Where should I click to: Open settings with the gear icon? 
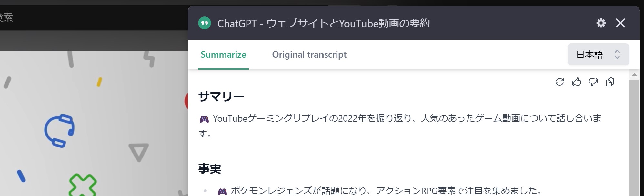coord(601,23)
